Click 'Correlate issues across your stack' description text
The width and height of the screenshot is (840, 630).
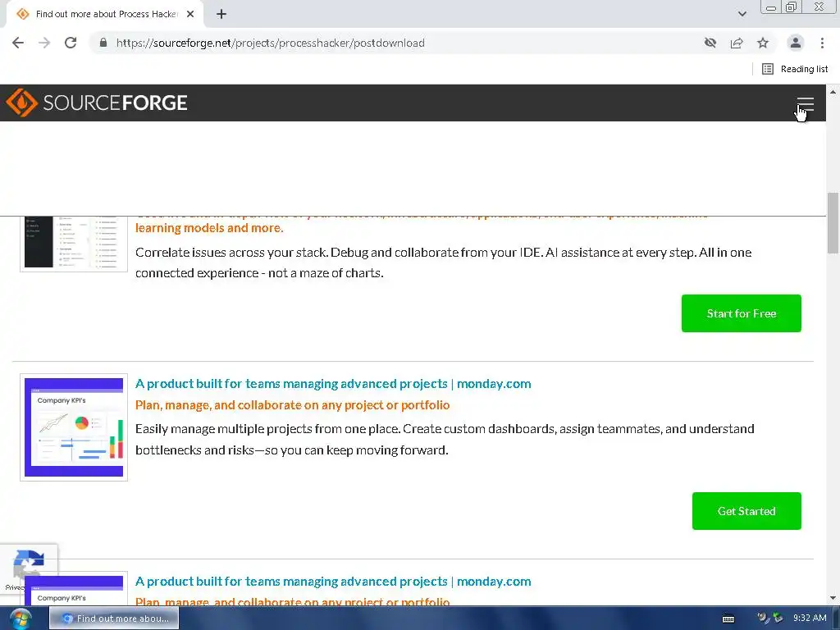[x=444, y=262]
